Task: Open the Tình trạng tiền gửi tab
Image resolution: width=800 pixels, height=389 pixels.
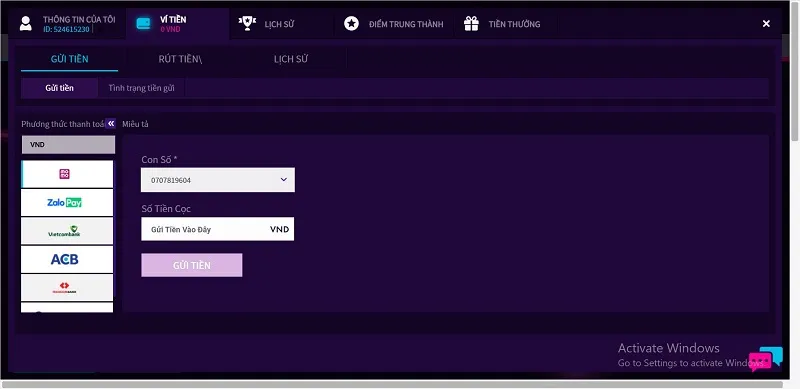Action: coord(141,88)
